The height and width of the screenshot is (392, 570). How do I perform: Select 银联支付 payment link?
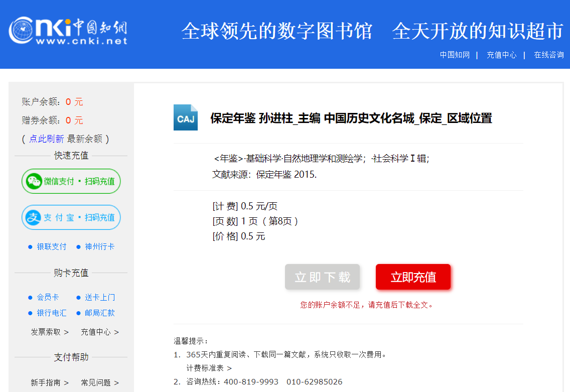51,246
